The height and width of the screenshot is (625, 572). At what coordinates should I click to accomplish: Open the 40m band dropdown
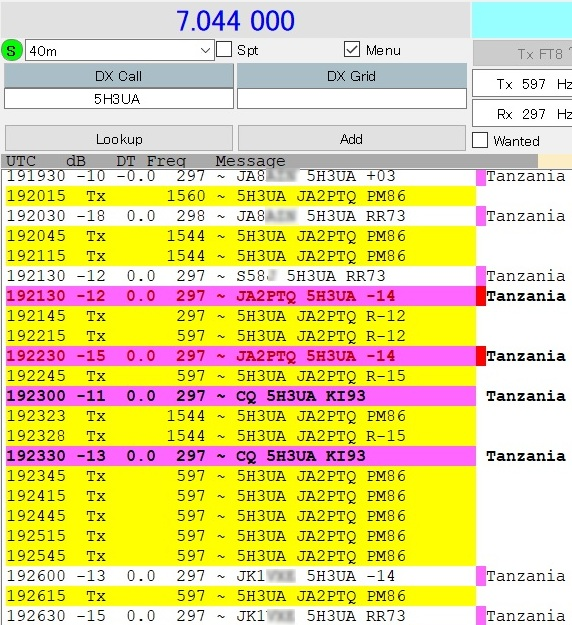[120, 51]
